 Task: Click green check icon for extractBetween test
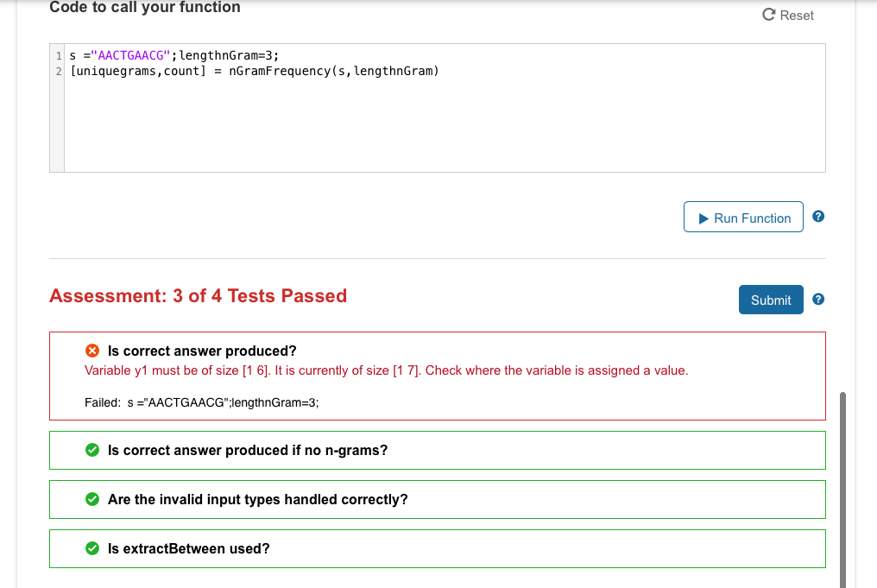91,548
